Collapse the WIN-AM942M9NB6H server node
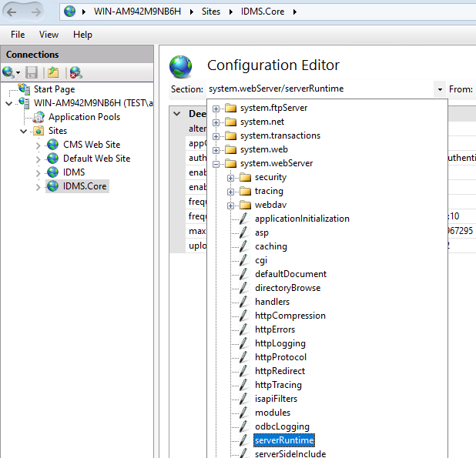Viewport: 476px width, 458px height. pyautogui.click(x=9, y=103)
